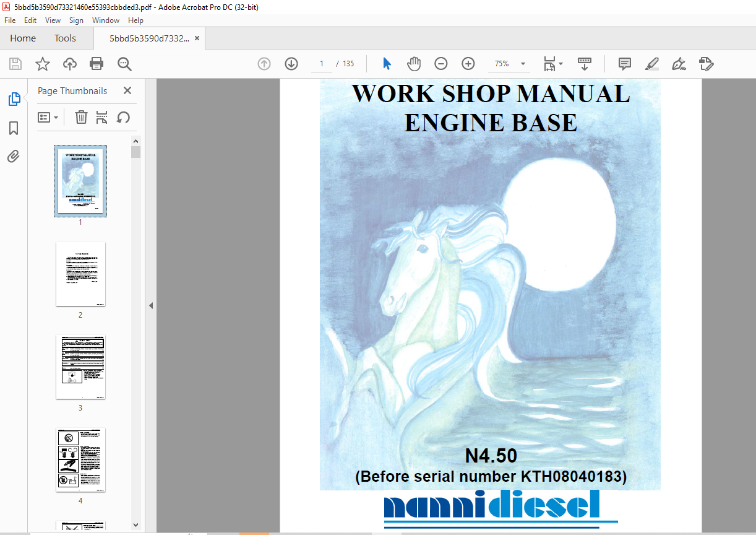This screenshot has width=756, height=535.
Task: Click the Save file icon
Action: pos(15,64)
